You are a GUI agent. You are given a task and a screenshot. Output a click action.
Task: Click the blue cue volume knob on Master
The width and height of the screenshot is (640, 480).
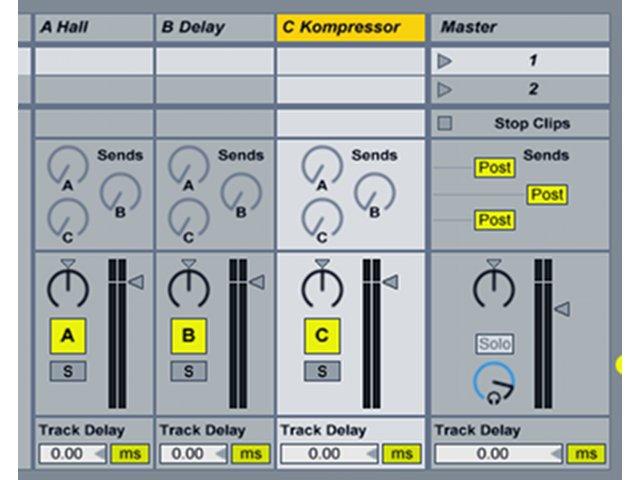pyautogui.click(x=494, y=382)
